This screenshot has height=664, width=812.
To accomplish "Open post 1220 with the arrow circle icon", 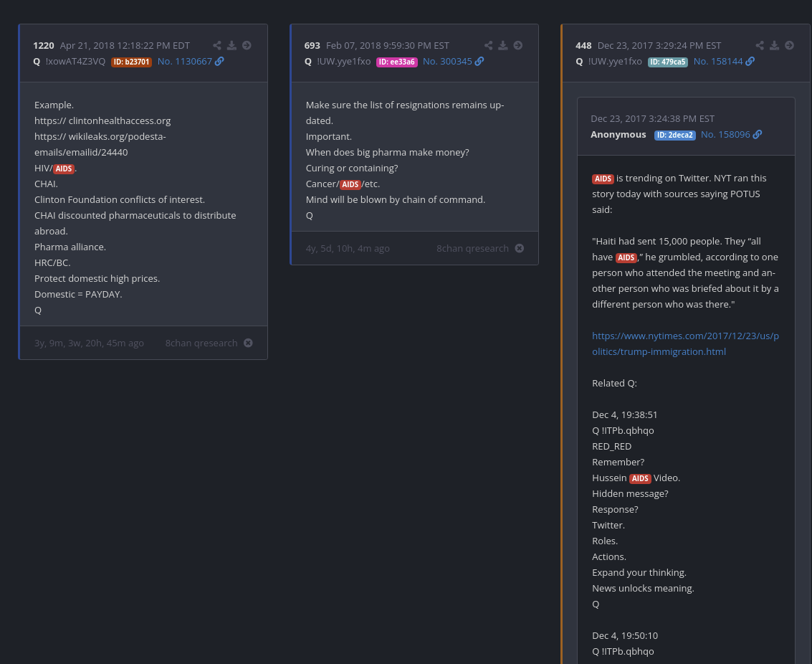I will (x=247, y=46).
